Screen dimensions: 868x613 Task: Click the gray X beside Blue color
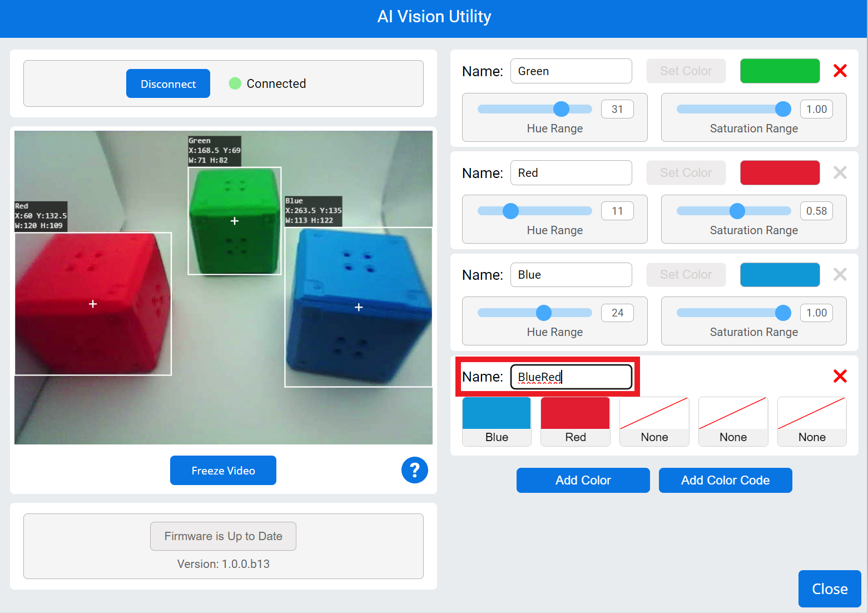840,274
